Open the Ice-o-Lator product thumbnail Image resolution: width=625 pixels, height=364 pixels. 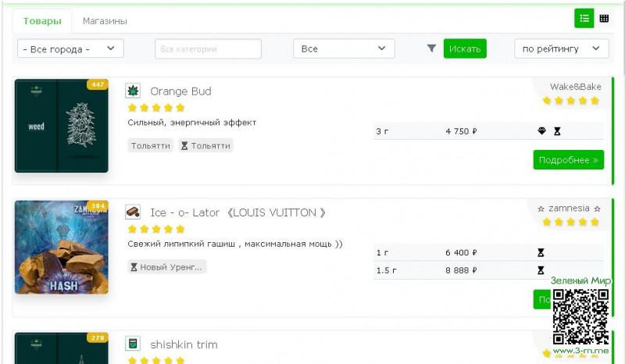62,247
